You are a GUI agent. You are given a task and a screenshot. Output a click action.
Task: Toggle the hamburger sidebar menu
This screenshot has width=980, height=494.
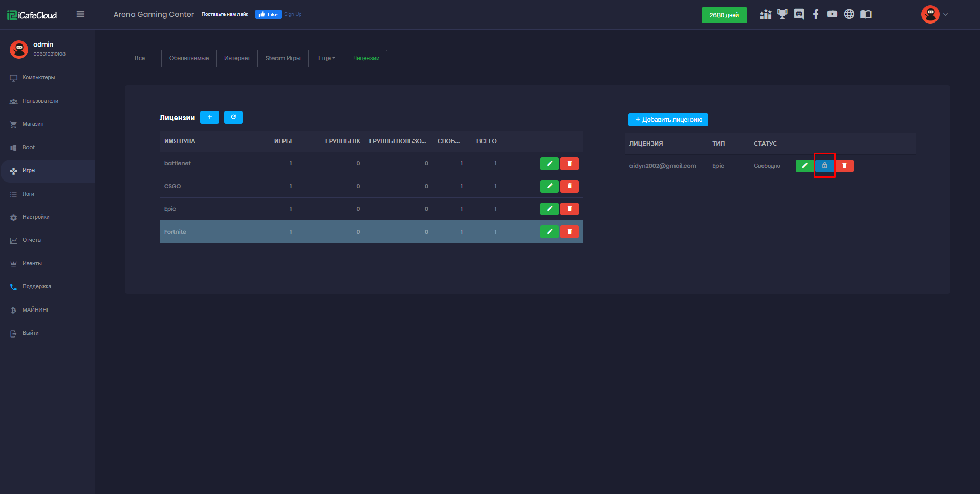(x=80, y=14)
